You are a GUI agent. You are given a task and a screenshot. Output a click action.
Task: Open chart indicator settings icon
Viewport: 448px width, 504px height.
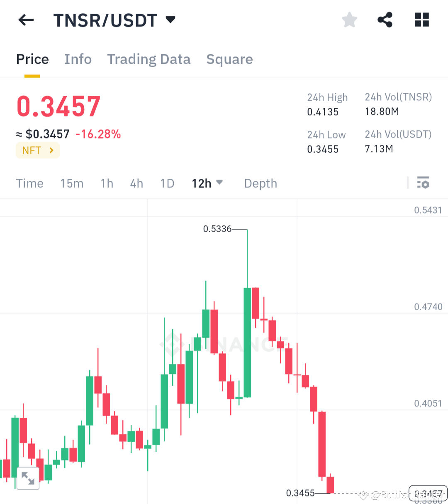(423, 183)
